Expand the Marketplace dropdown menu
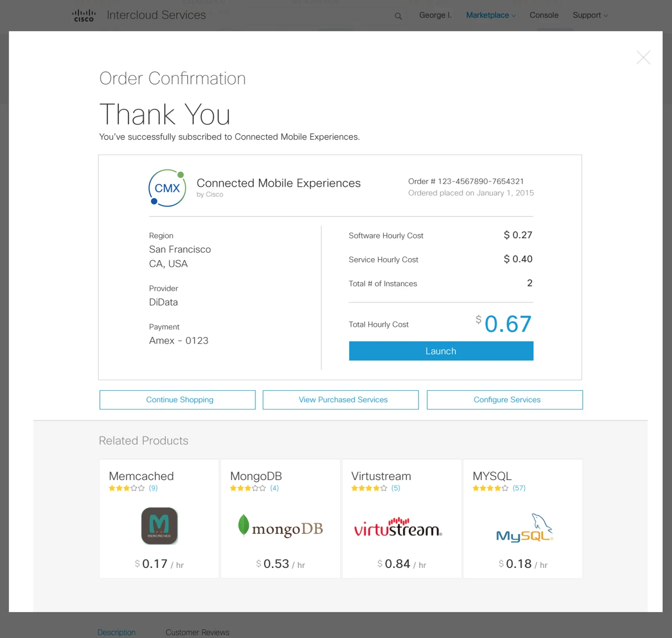The image size is (672, 638). click(491, 15)
